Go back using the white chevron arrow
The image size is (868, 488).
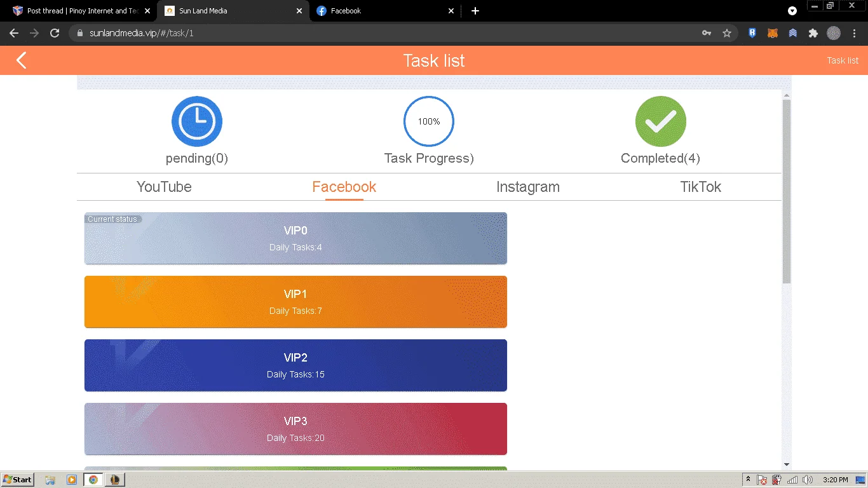point(22,60)
